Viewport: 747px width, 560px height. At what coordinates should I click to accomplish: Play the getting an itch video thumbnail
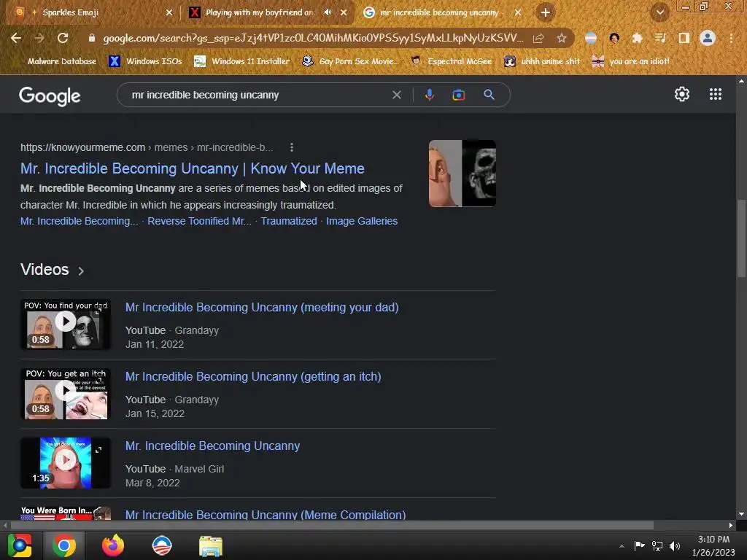coord(65,394)
